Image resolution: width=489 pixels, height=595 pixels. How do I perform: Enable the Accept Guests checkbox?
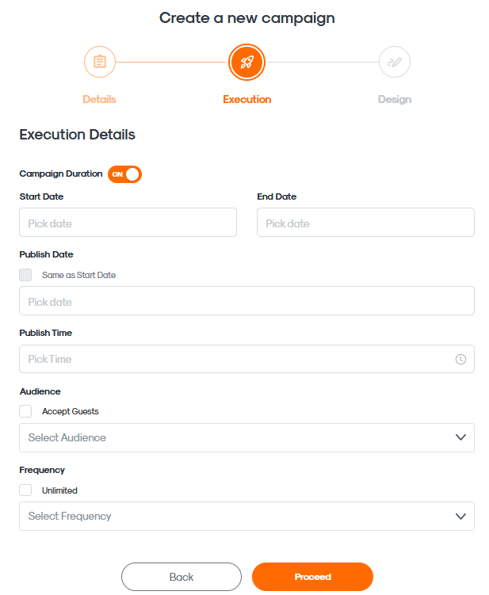(x=25, y=411)
